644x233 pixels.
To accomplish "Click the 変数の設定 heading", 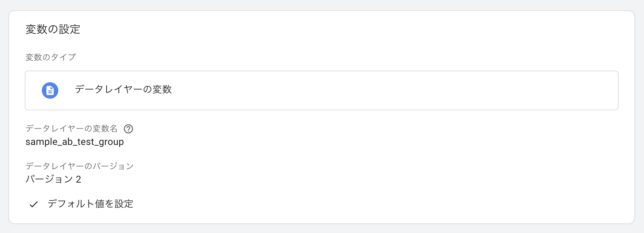I will tap(53, 29).
